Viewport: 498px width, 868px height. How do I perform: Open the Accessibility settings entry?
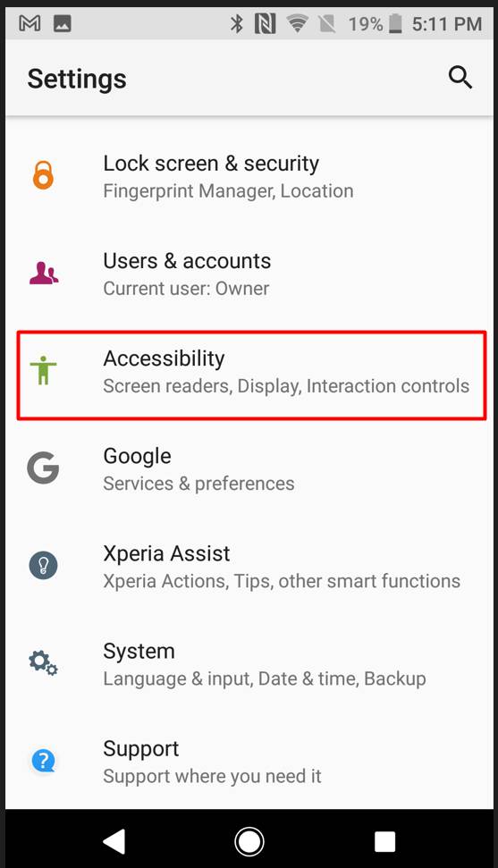click(251, 375)
